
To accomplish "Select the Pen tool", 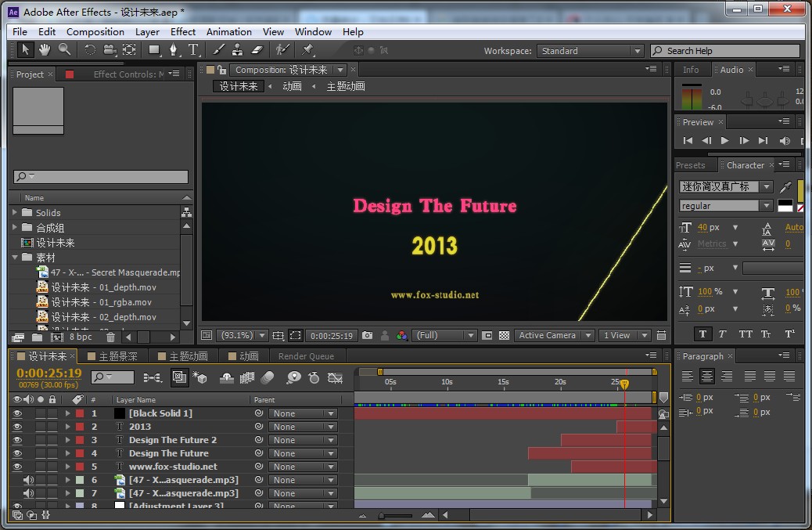I will coord(174,50).
